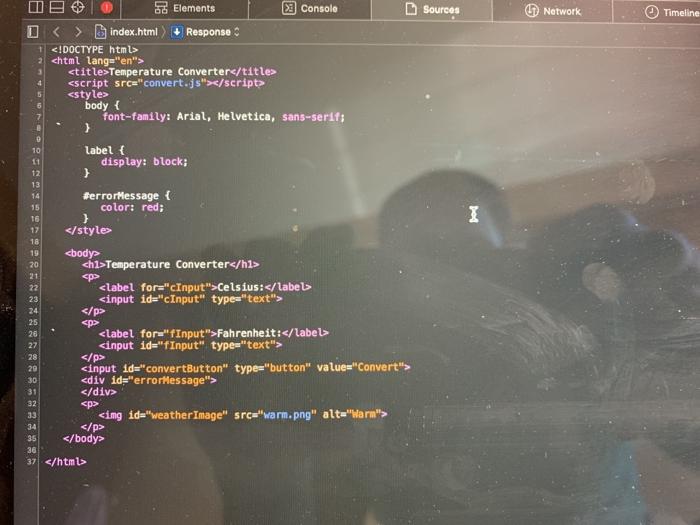This screenshot has width=700, height=525.
Task: Switch to the Network tab
Action: [553, 11]
